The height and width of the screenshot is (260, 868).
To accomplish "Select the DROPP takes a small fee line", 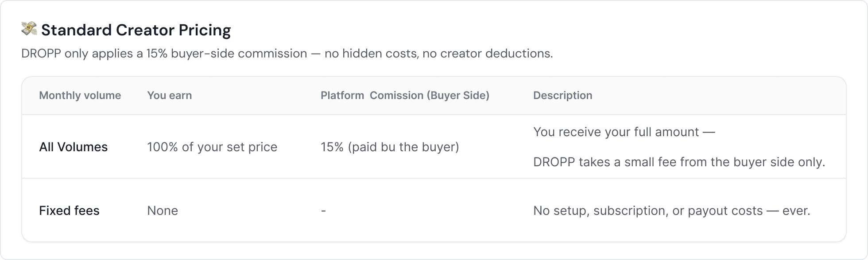I will [679, 162].
